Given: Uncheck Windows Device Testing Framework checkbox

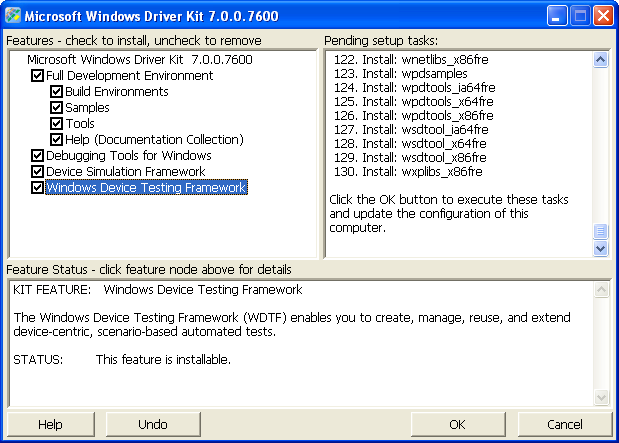Looking at the screenshot, I should [37, 188].
